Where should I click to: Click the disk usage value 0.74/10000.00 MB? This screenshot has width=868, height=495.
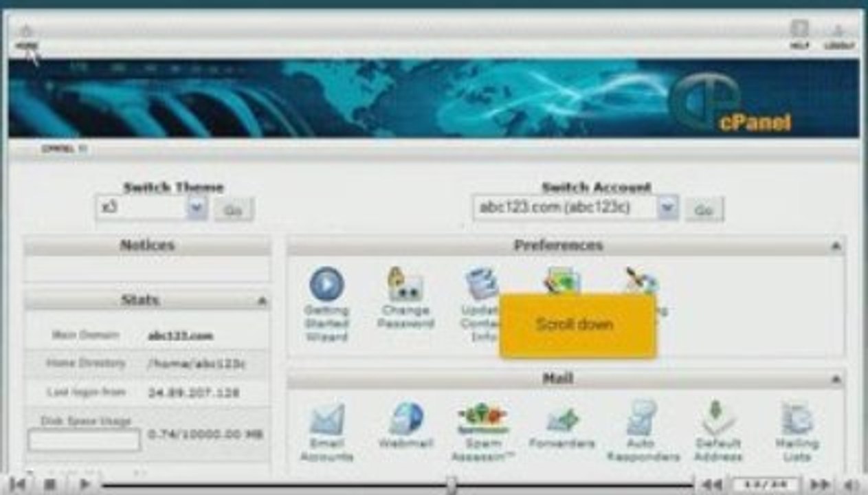(205, 434)
